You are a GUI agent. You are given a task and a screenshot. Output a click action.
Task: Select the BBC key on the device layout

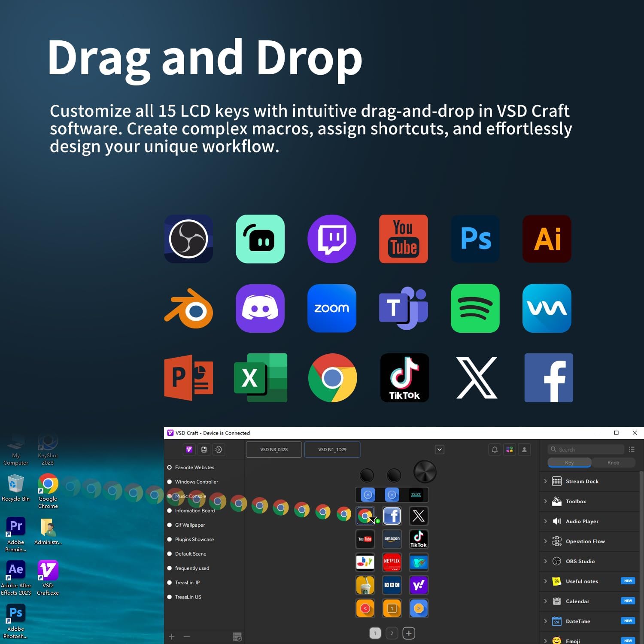pos(392,585)
